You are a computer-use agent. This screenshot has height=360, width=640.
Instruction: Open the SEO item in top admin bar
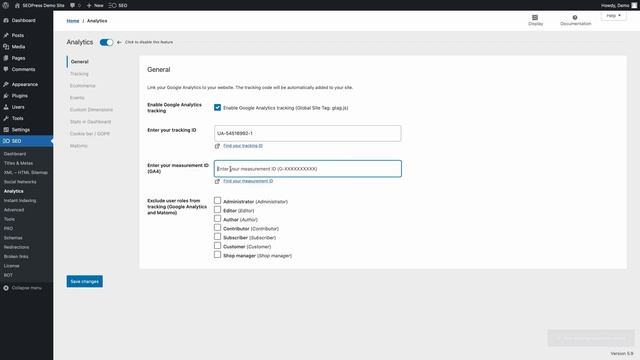pos(118,5)
